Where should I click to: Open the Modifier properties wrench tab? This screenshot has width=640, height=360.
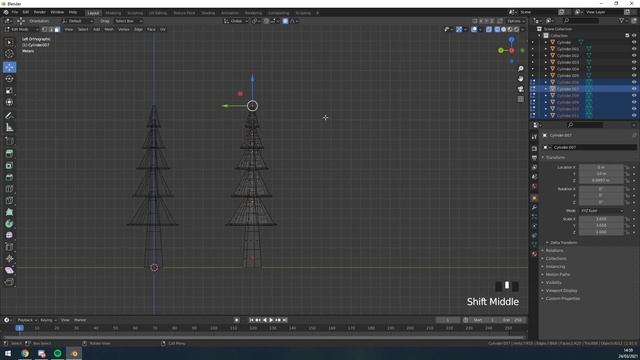(534, 207)
